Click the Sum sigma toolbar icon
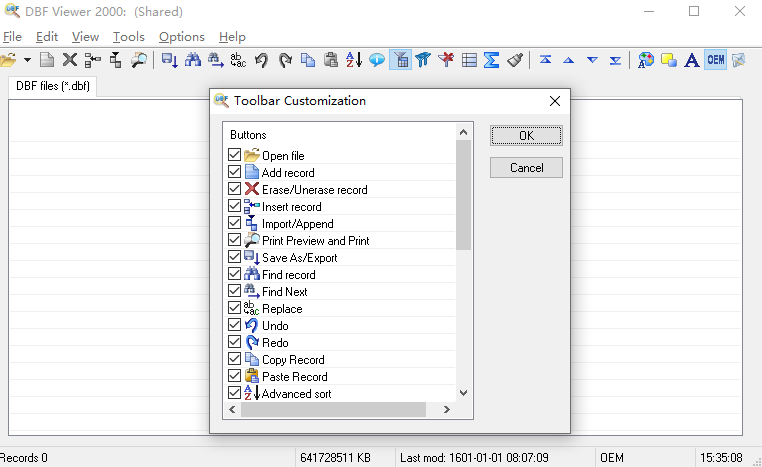This screenshot has width=762, height=467. pos(491,60)
